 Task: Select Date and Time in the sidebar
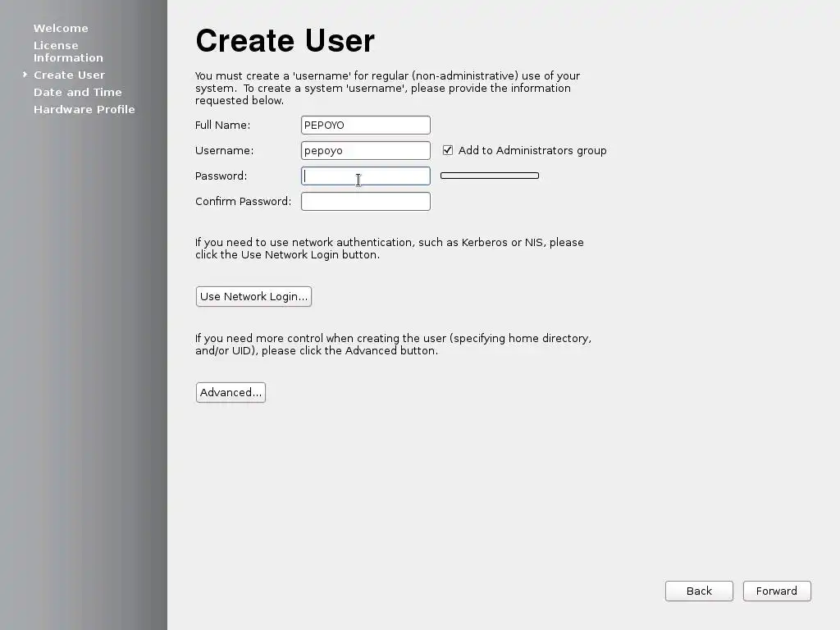coord(78,92)
